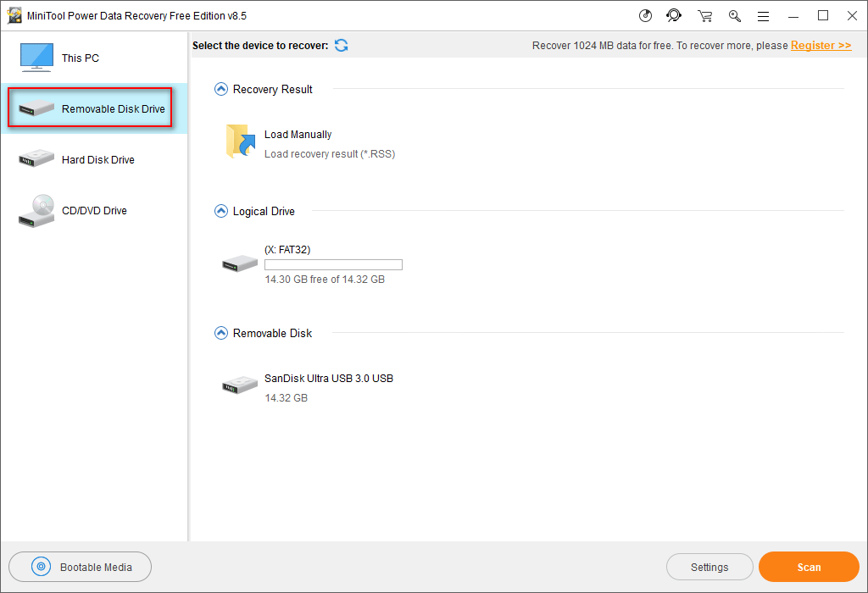Select CD/DVD Drive in the sidebar
Screen dimensions: 868x593
coord(94,211)
